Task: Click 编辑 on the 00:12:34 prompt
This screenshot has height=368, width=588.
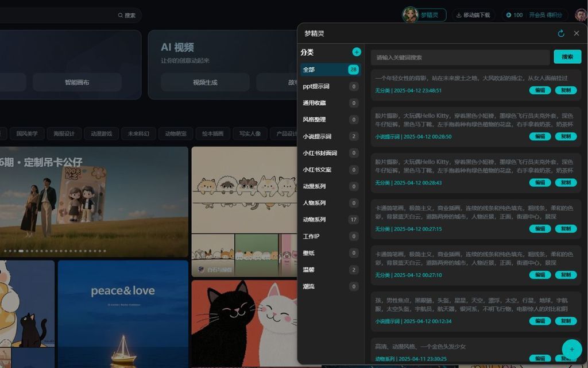Action: [540, 321]
